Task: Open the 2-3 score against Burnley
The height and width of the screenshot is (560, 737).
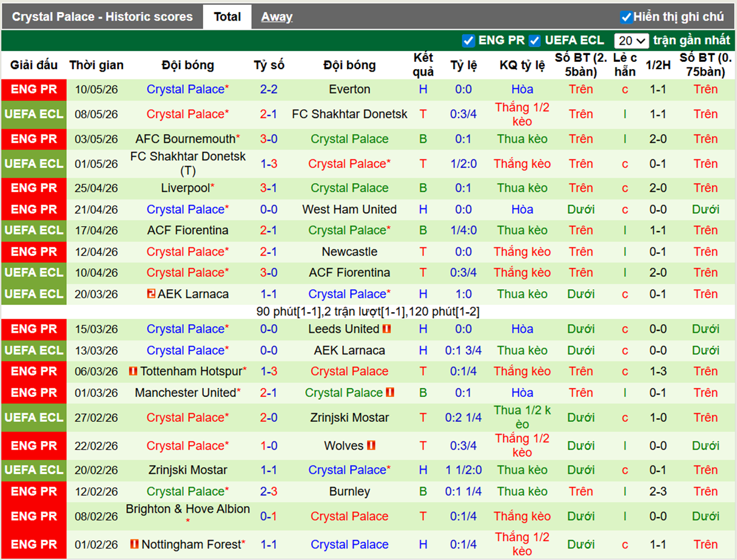Action: pyautogui.click(x=269, y=492)
